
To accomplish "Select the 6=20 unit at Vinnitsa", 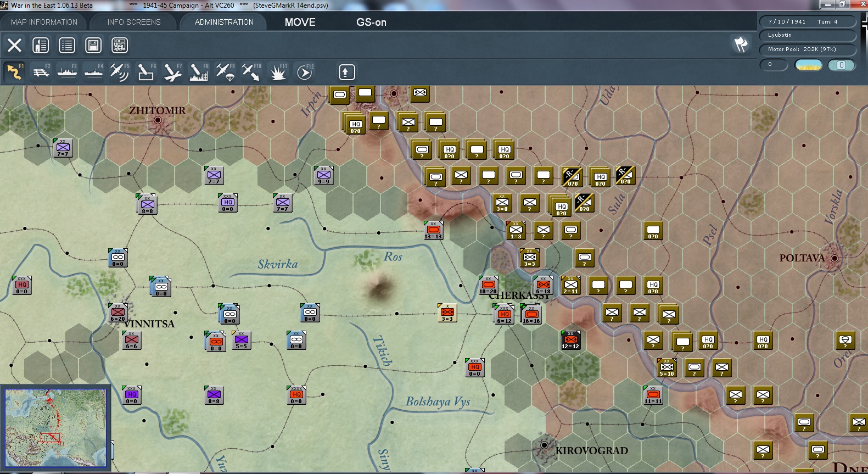I will click(x=117, y=313).
